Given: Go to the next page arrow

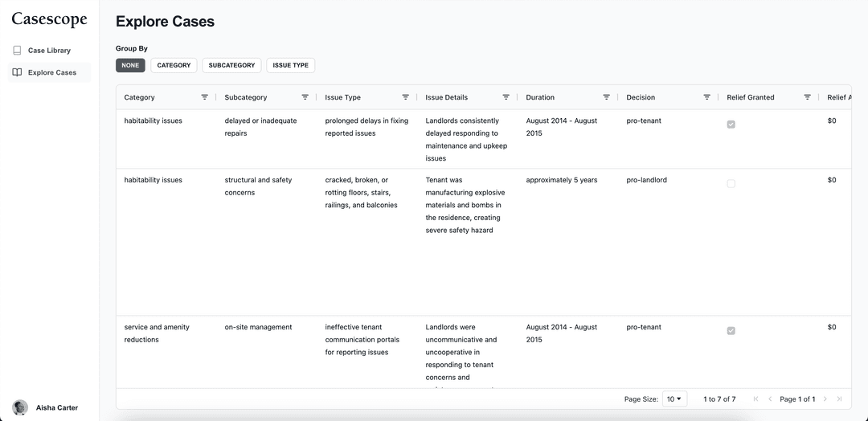Looking at the screenshot, I should 825,399.
